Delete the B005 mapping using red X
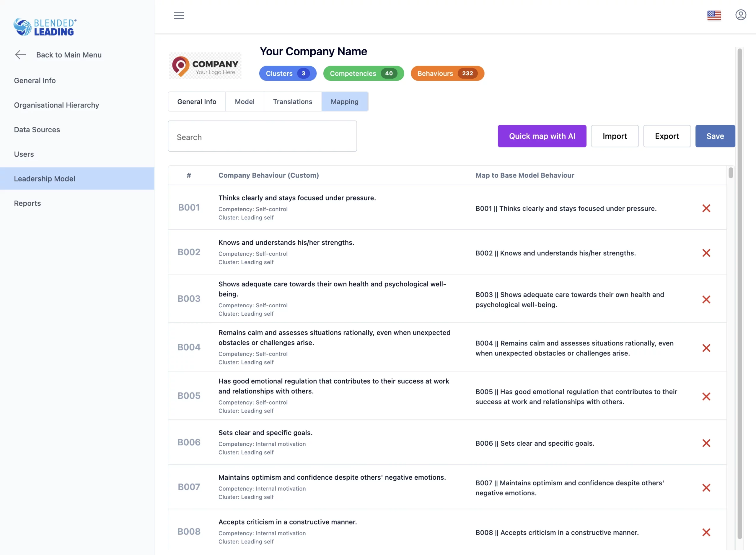This screenshot has height=555, width=756. [706, 396]
